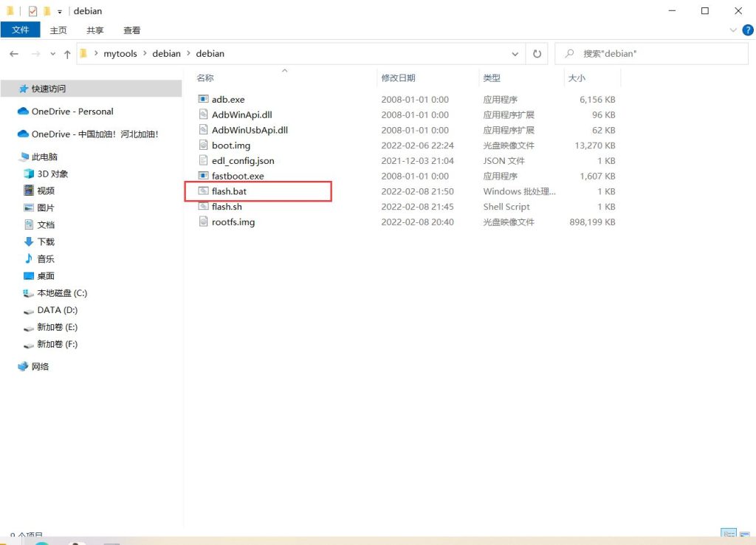Click the Shell Script type cell
The image size is (756, 545).
(506, 207)
